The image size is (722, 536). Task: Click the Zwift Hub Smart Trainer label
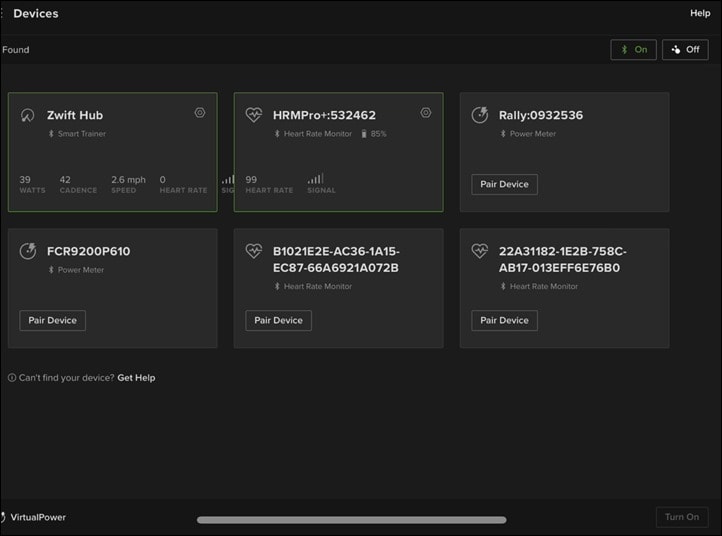pos(82,134)
